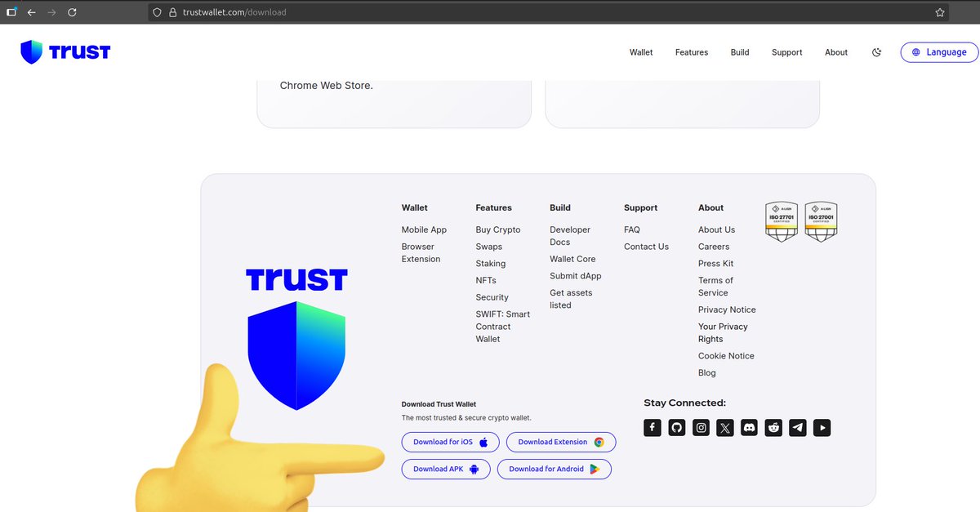
Task: Open the Language selector button
Action: click(x=939, y=52)
